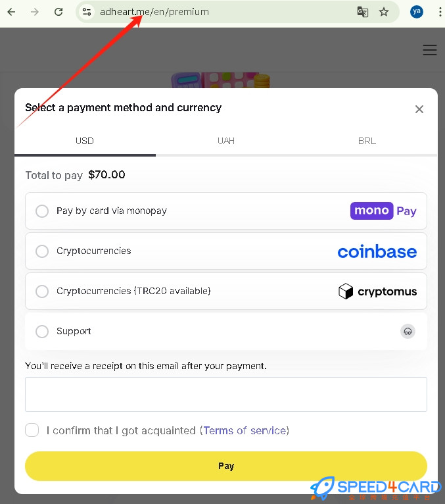The width and height of the screenshot is (445, 504).
Task: Click the support headset icon
Action: [408, 332]
